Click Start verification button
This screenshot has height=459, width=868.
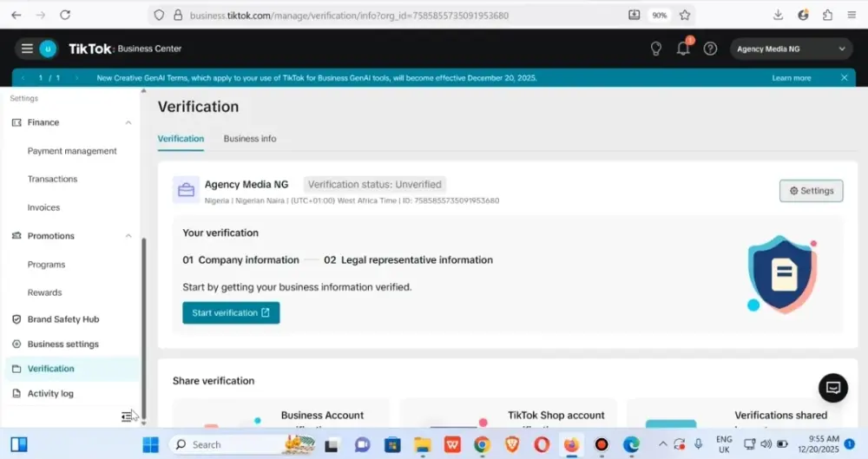click(231, 313)
